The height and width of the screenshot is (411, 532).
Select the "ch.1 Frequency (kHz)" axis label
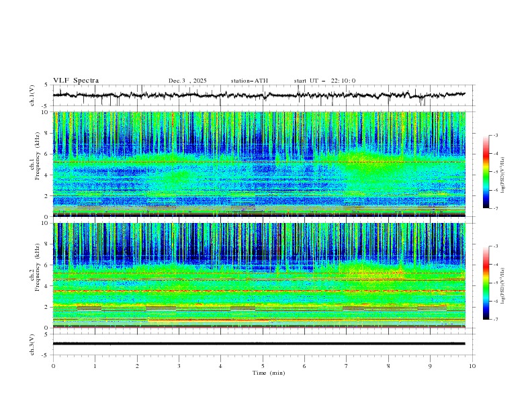[x=35, y=156]
